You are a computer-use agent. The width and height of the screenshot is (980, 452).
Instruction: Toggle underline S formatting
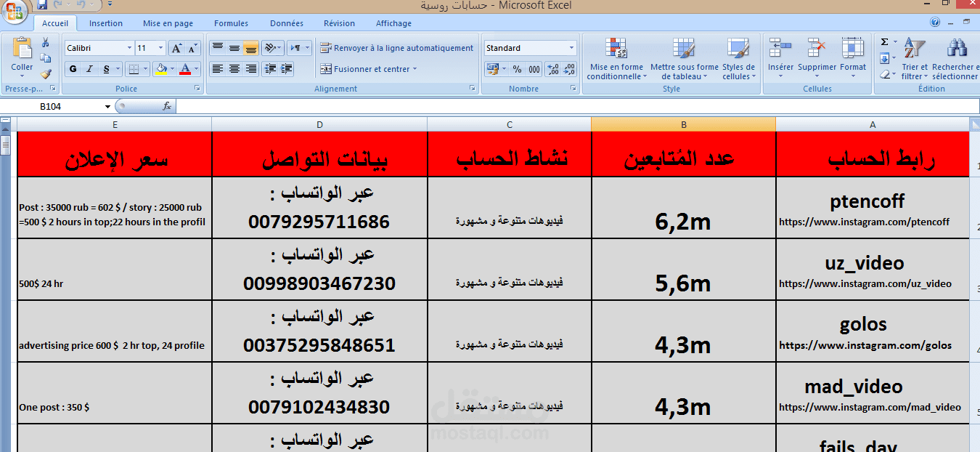[107, 69]
